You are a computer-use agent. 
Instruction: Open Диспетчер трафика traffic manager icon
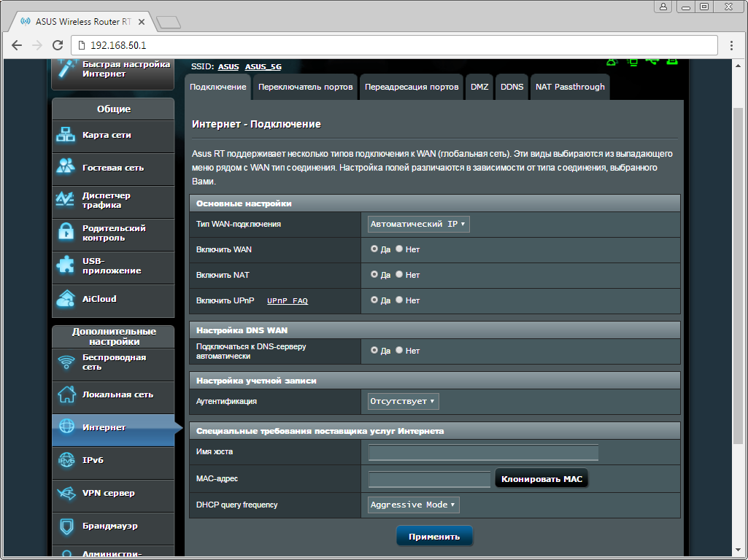tap(65, 200)
